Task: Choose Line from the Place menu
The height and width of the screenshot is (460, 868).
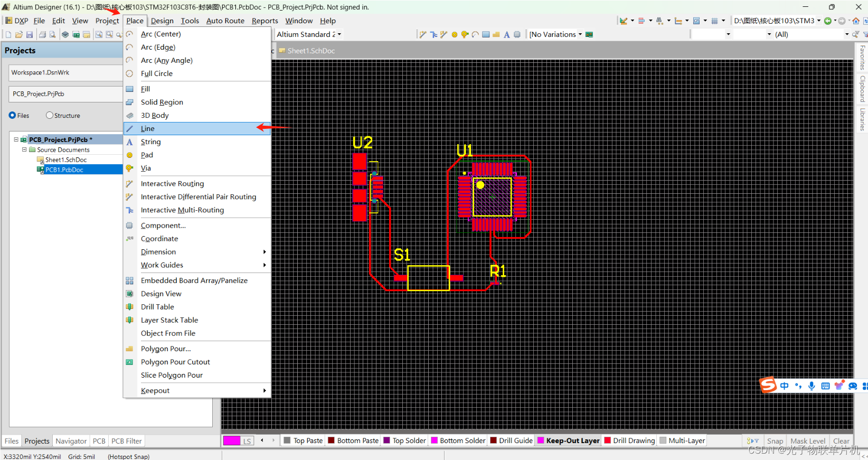Action: point(197,128)
